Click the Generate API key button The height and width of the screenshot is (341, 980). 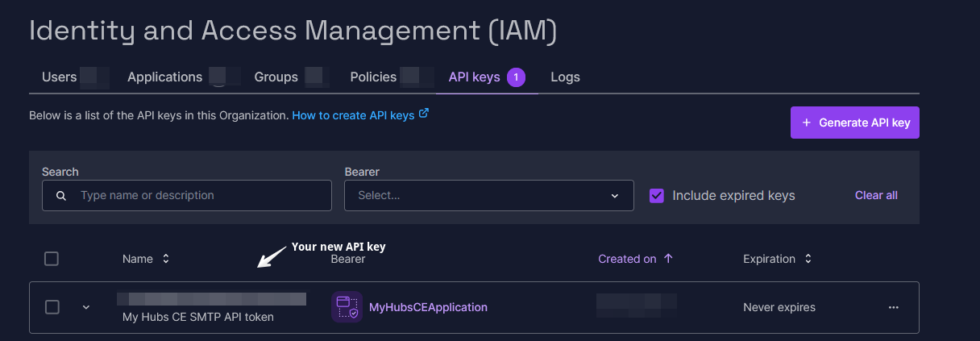pos(855,123)
